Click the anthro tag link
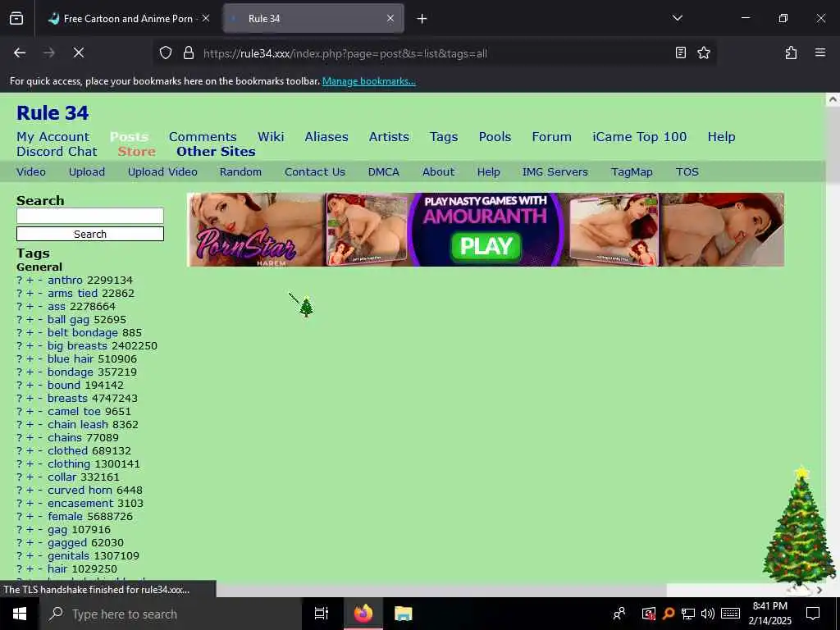This screenshot has width=840, height=630. coord(65,280)
